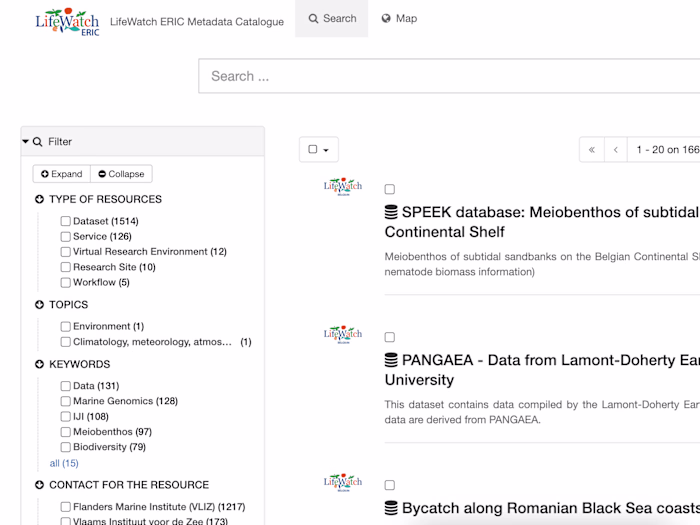Click the database icon beside SPEEK database
Viewport: 700px width, 525px height.
[391, 212]
